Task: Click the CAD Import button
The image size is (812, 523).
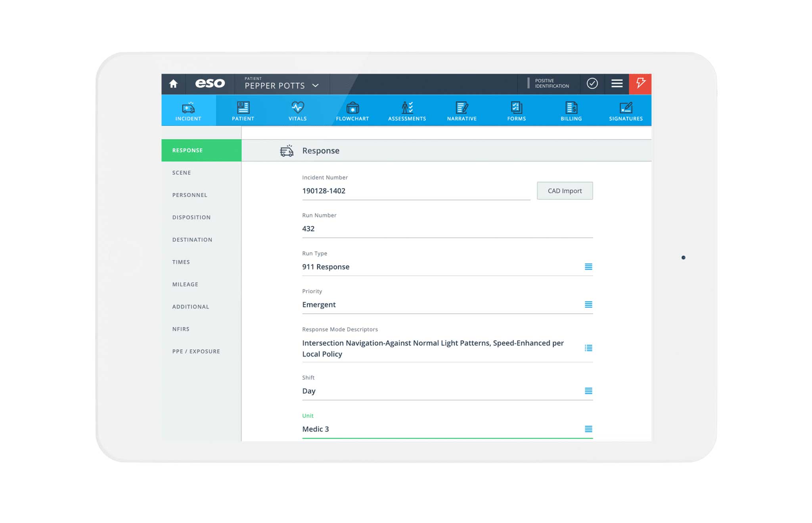Action: 565,191
